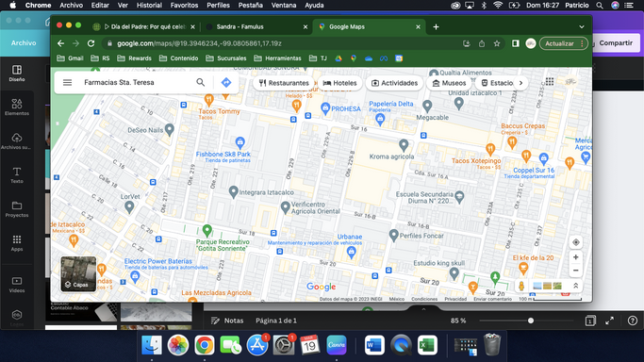
Task: Open Canva Notas panel
Action: [227, 321]
